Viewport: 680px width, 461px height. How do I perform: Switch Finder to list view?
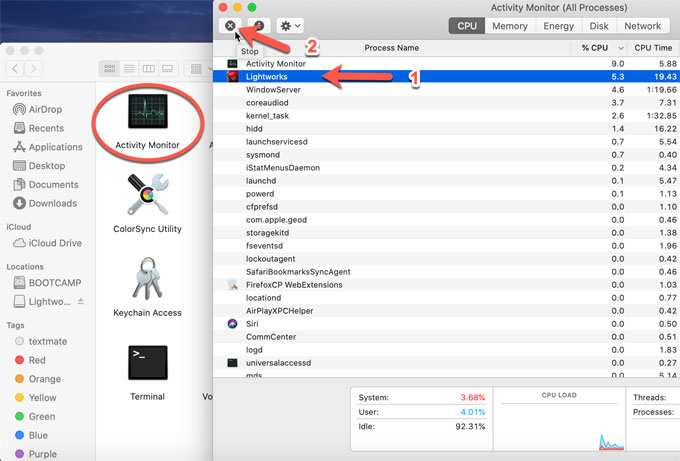pyautogui.click(x=128, y=68)
